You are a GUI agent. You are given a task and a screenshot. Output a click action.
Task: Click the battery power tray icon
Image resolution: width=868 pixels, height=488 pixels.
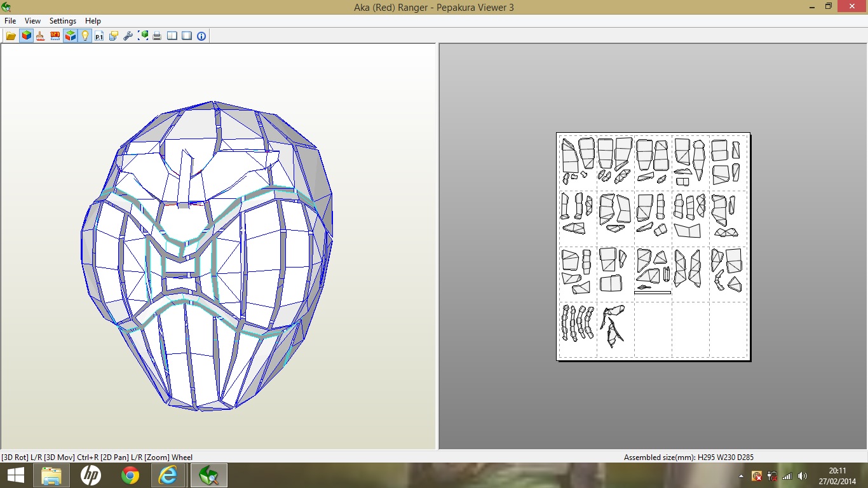pyautogui.click(x=772, y=475)
